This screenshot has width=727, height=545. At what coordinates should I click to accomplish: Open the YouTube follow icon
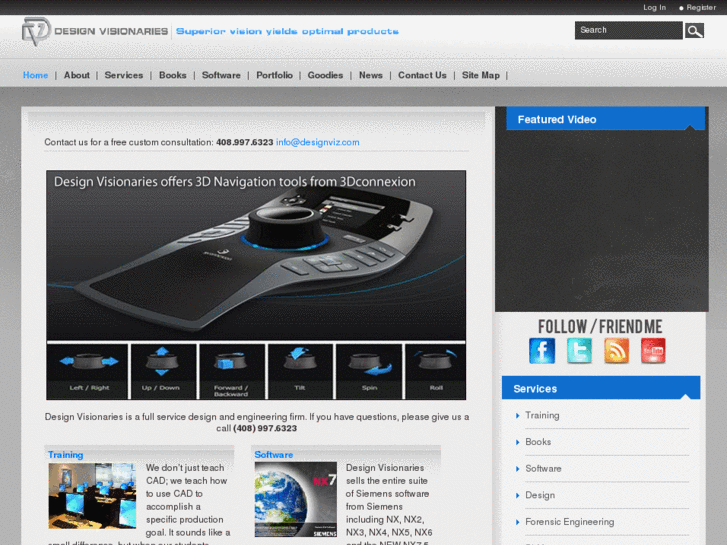[x=653, y=351]
